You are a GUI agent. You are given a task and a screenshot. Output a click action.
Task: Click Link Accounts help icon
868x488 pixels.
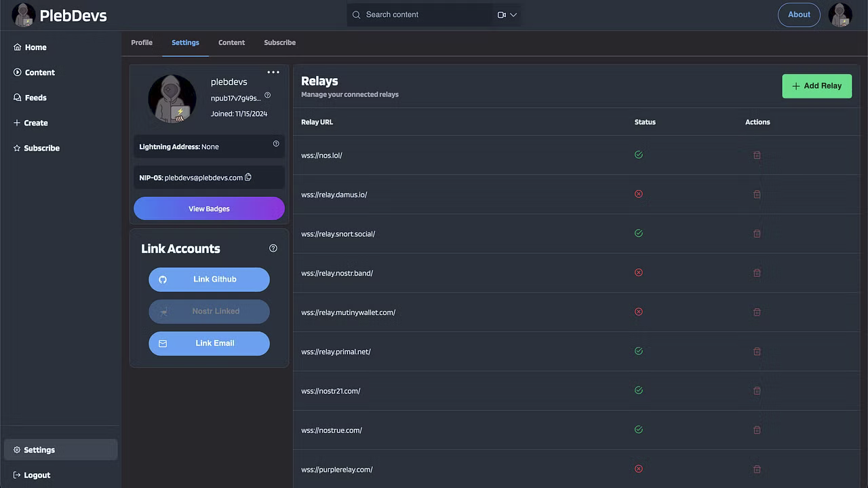click(x=273, y=248)
